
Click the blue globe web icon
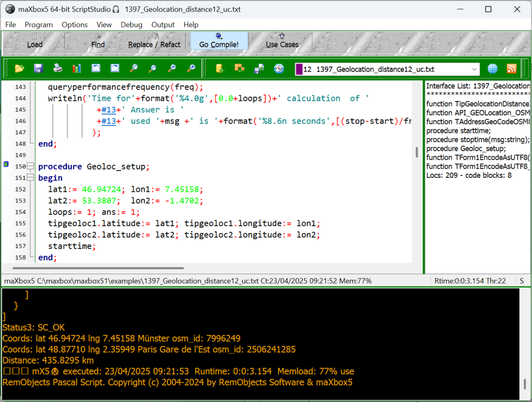492,69
